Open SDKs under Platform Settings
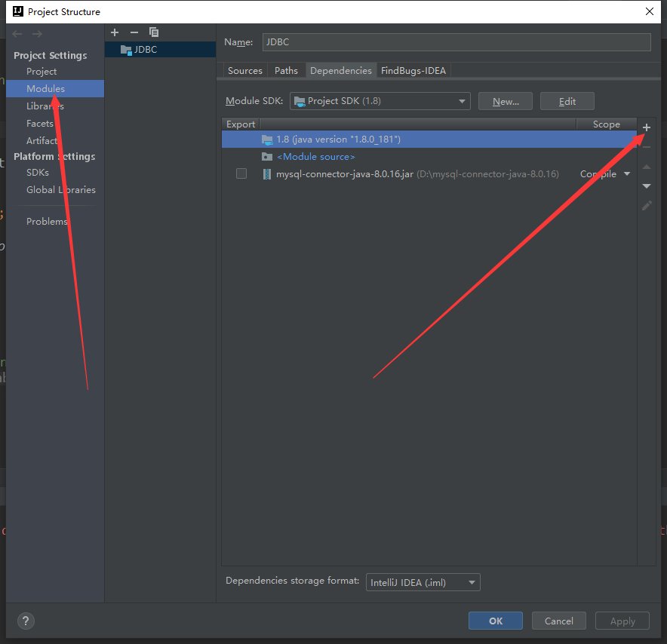Viewport: 667px width, 644px height. click(38, 173)
